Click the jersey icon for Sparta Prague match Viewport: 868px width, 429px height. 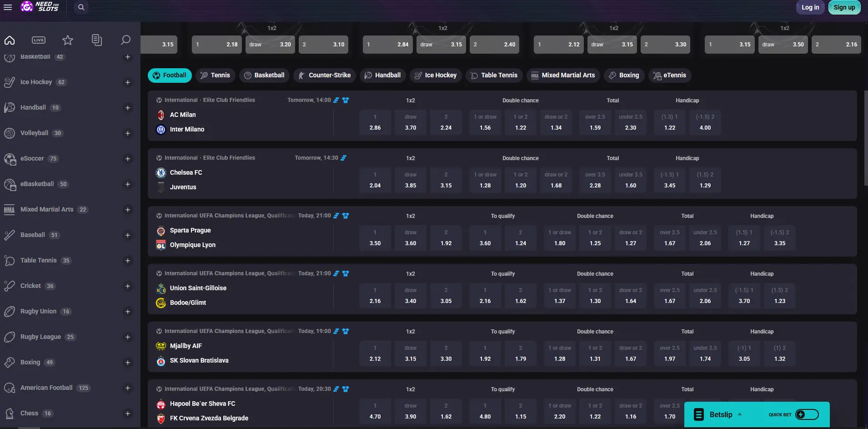pos(346,216)
